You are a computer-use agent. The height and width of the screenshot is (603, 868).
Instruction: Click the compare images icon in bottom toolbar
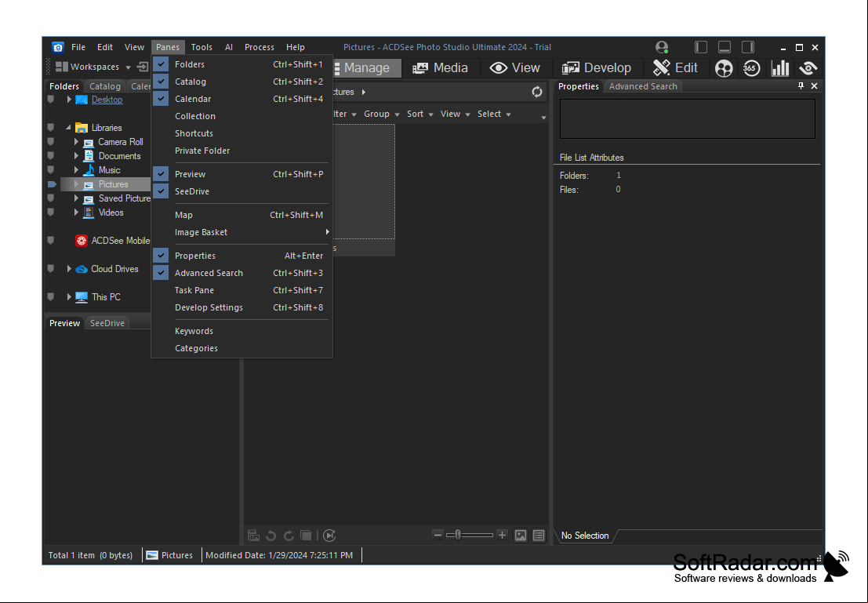[253, 536]
